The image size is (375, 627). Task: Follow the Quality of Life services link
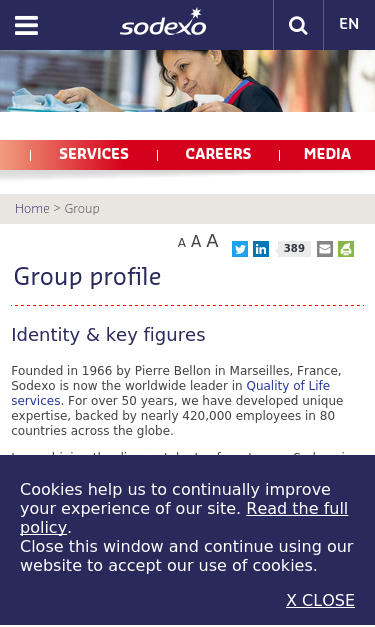coord(171,393)
